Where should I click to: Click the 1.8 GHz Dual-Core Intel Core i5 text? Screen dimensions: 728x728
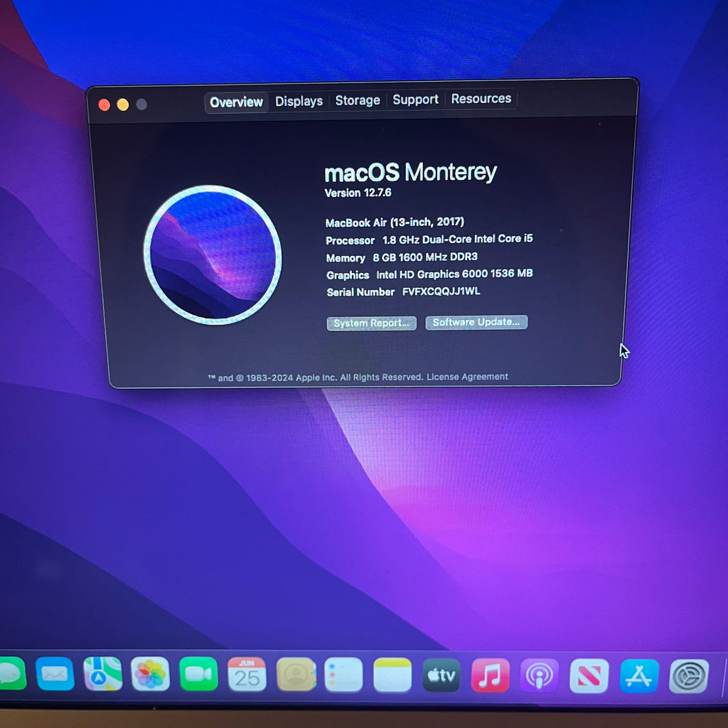457,239
